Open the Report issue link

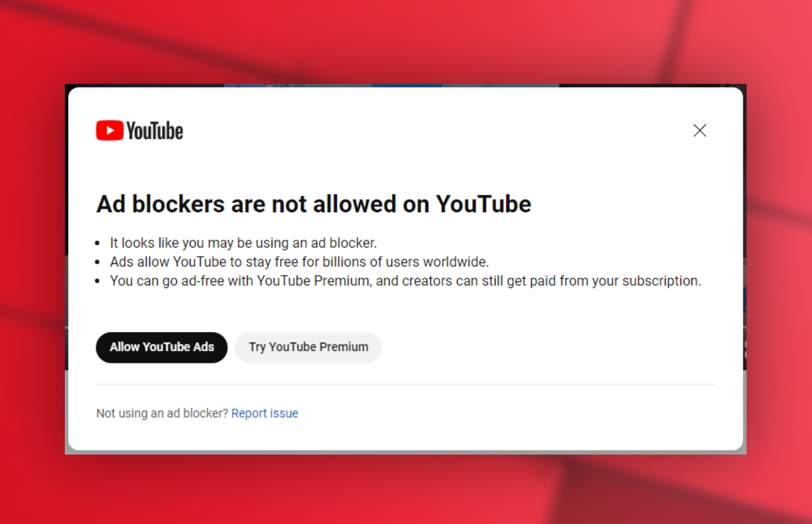[x=265, y=413]
